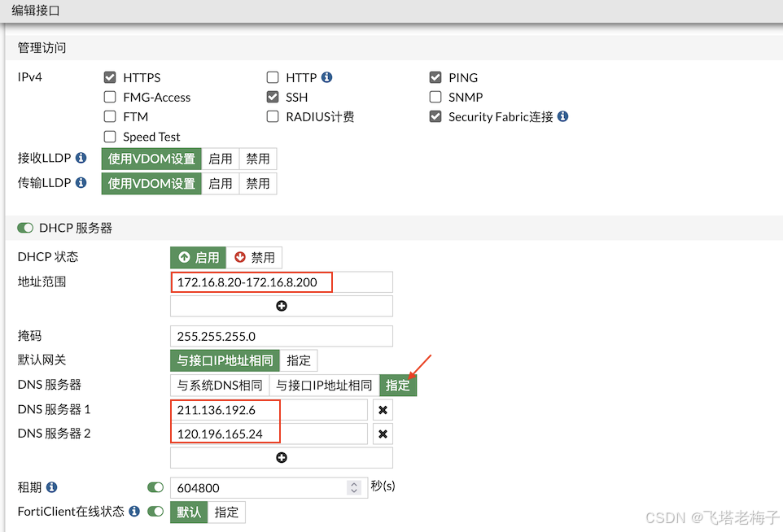783x532 pixels.
Task: Set FortiClient在线状态 to 指定
Action: (226, 512)
